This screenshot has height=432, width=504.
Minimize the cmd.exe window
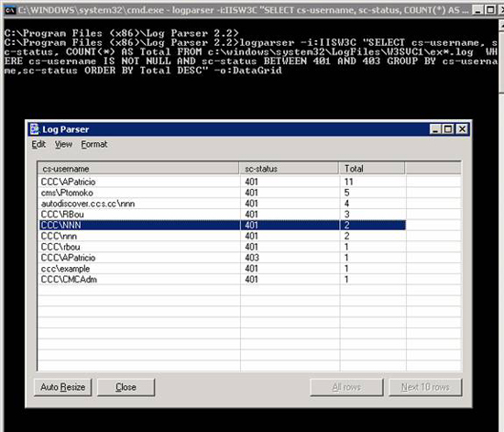pos(478,10)
